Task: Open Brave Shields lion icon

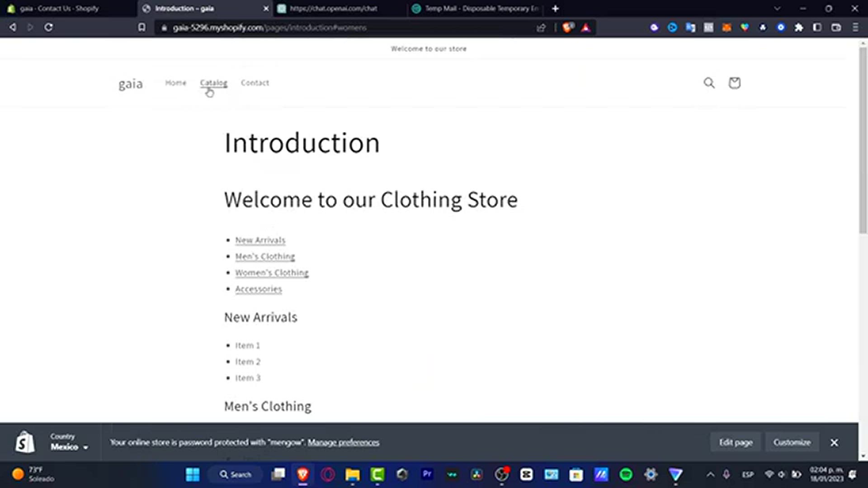Action: pyautogui.click(x=568, y=27)
